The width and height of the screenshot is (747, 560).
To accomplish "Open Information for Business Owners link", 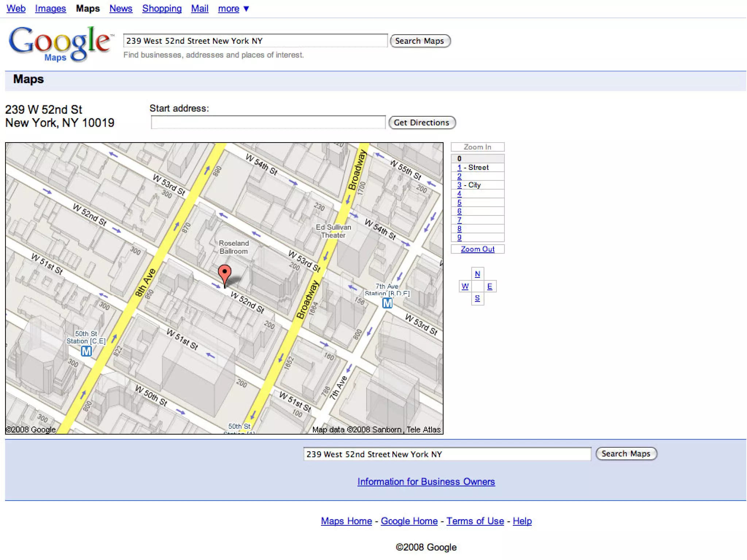I will point(426,482).
